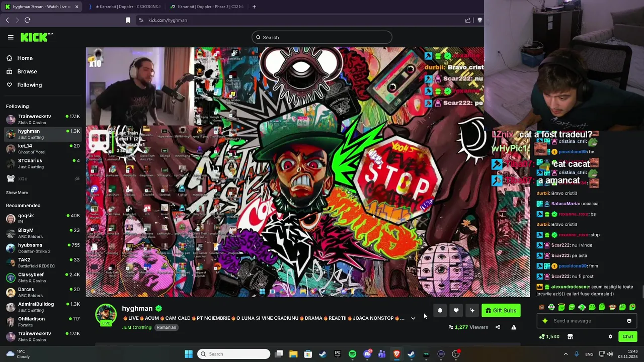Image resolution: width=644 pixels, height=362 pixels.
Task: Click the Romanian language tag
Action: tap(166, 327)
